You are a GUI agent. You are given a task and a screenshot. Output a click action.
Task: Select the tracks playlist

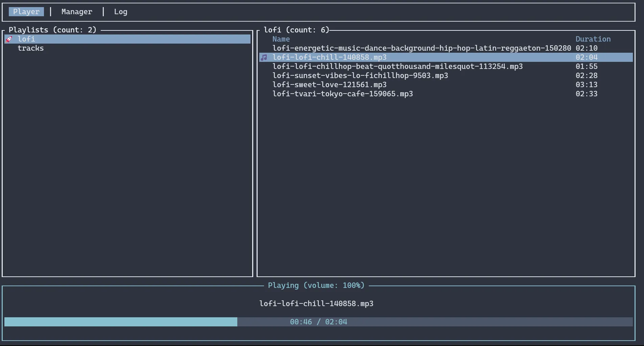(x=30, y=48)
